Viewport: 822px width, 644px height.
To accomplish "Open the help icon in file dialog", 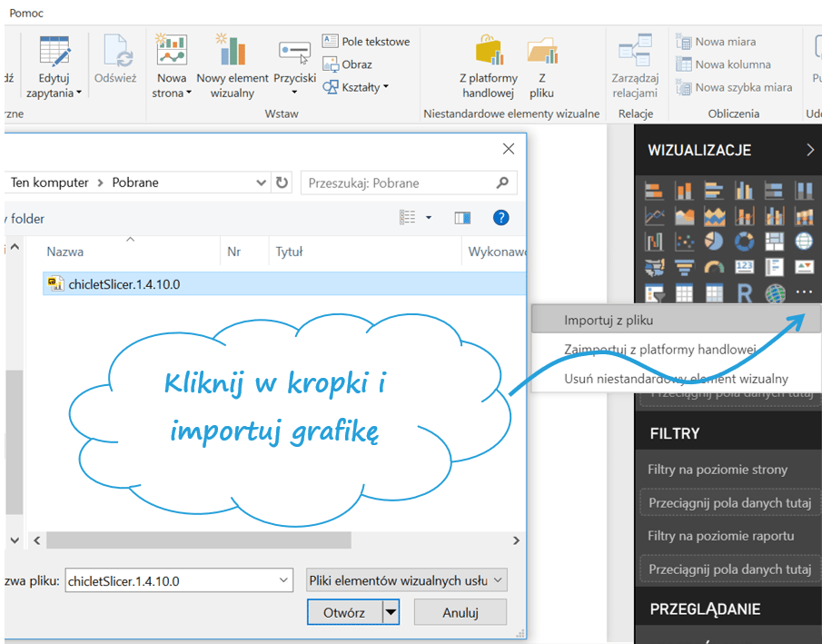I will [x=500, y=218].
